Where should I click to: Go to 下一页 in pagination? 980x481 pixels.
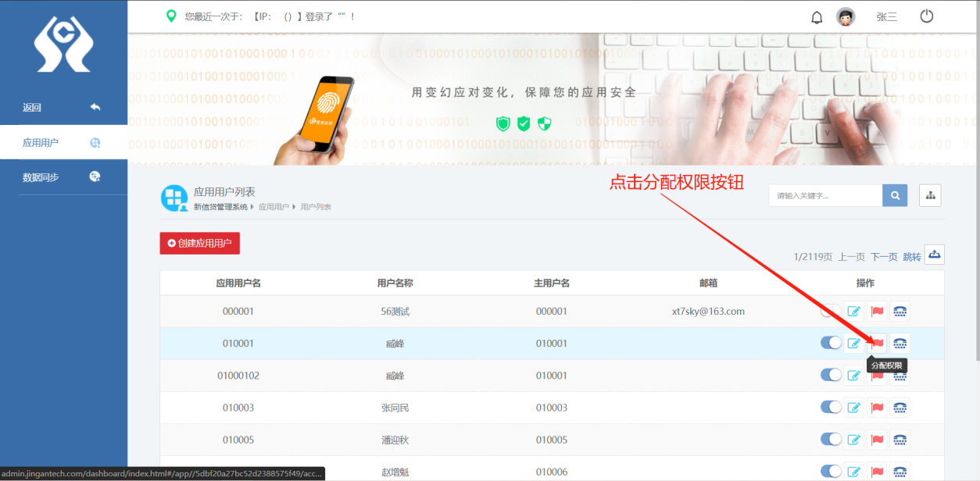[884, 255]
